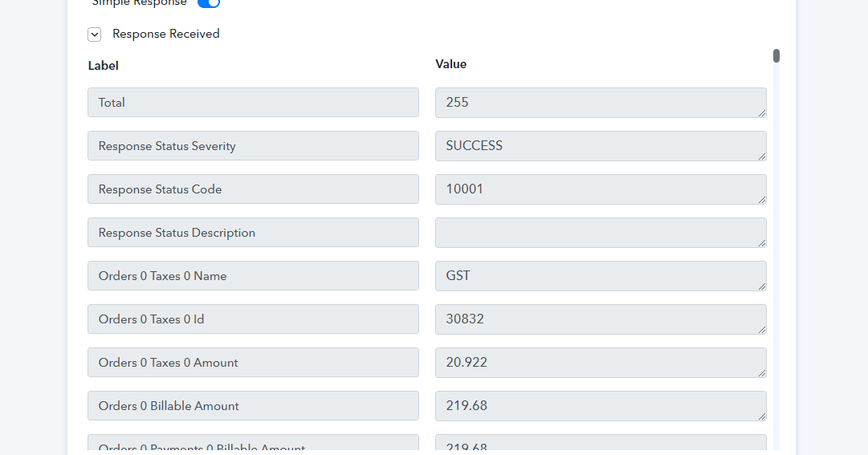Toggle the Simple Response switch
The width and height of the screenshot is (868, 455).
[x=209, y=2]
